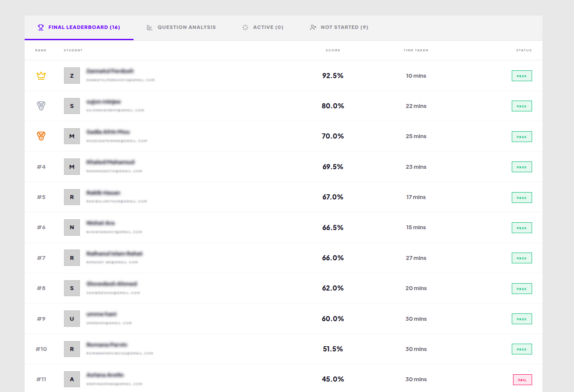Click the 25 mins time value
This screenshot has height=392, width=574.
tap(416, 136)
